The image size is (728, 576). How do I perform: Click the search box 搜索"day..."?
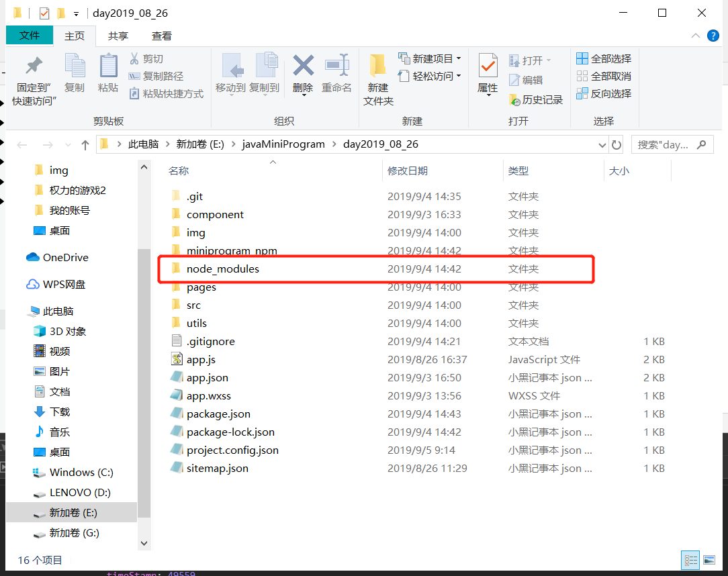(672, 145)
